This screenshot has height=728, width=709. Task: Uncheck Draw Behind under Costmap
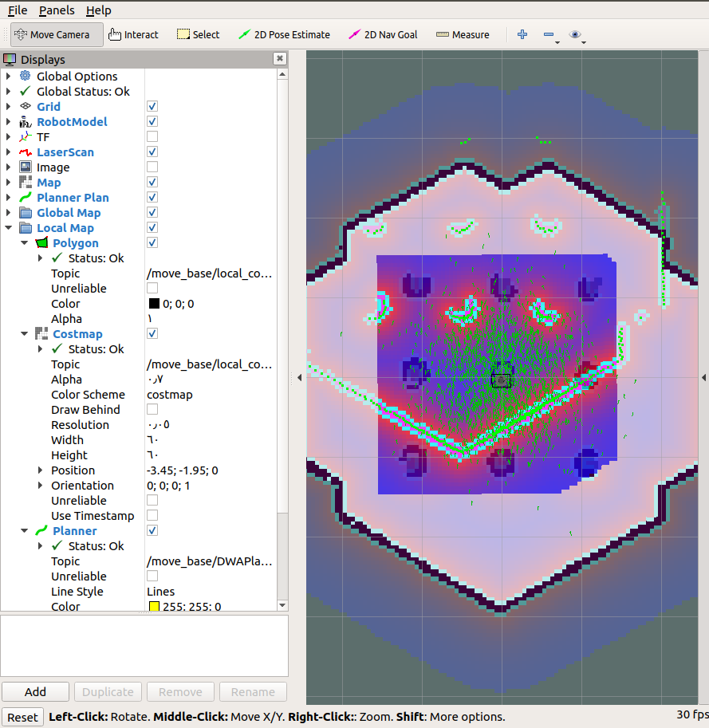click(x=152, y=409)
